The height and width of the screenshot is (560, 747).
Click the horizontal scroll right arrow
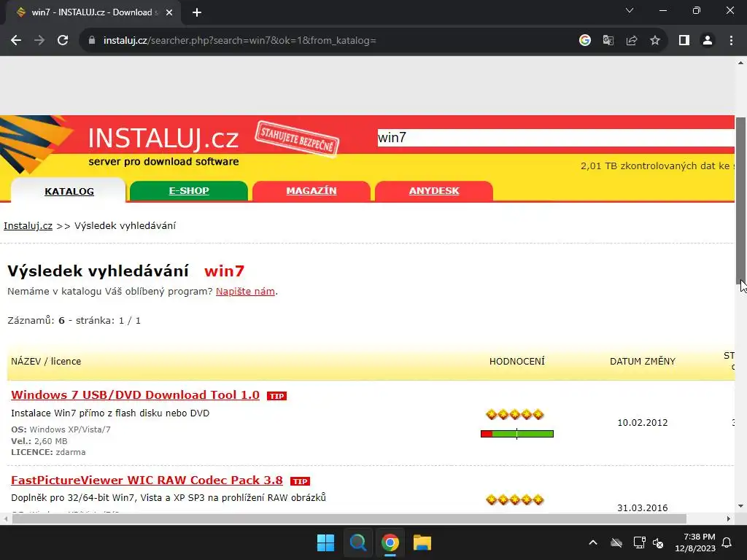(x=729, y=518)
